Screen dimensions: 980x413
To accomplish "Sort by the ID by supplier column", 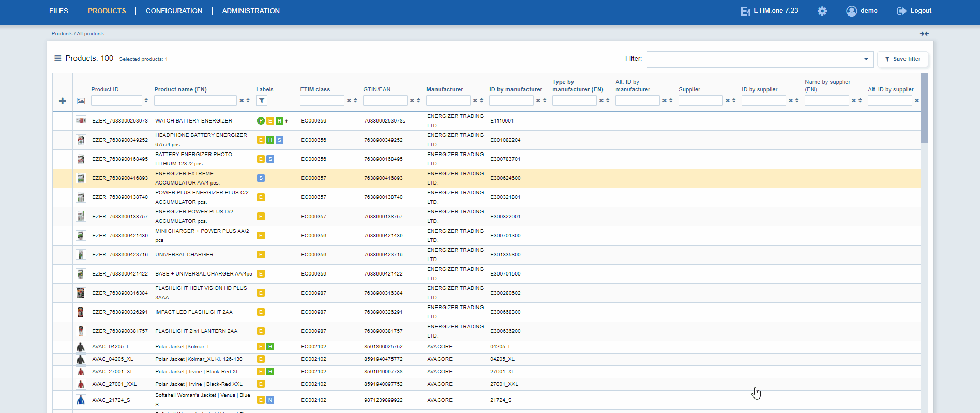I will [x=797, y=101].
